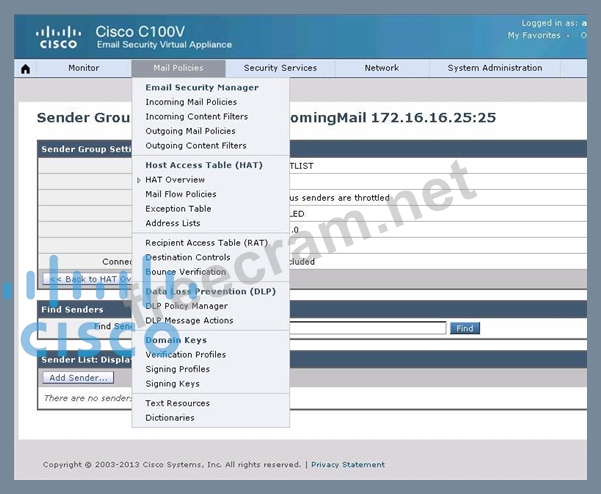Open the Privacy Statement link
601x494 pixels.
tap(347, 465)
